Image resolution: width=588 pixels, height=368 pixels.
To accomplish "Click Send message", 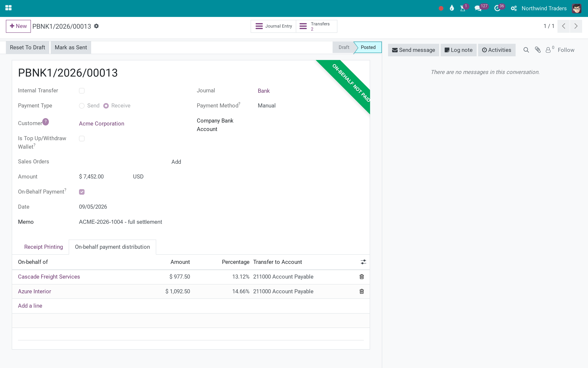I will coord(413,50).
